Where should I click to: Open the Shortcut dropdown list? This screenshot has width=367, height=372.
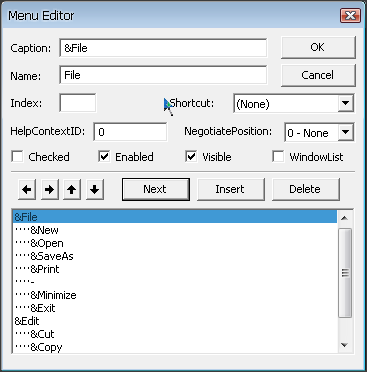click(345, 104)
